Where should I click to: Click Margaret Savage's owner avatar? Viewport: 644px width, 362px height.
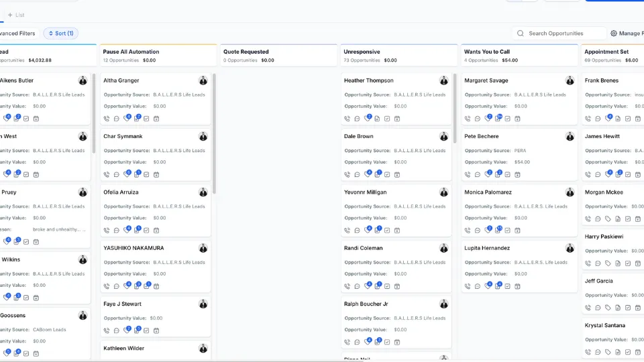pyautogui.click(x=570, y=80)
